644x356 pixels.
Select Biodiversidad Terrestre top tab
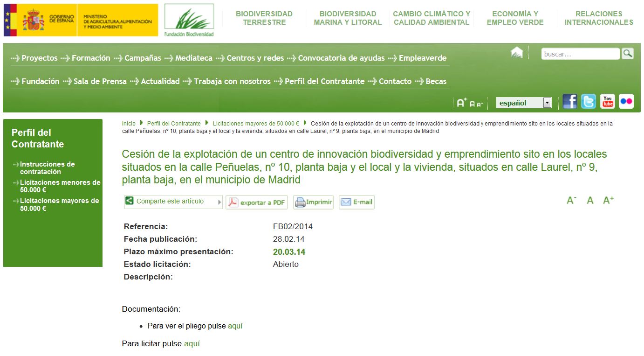click(264, 18)
